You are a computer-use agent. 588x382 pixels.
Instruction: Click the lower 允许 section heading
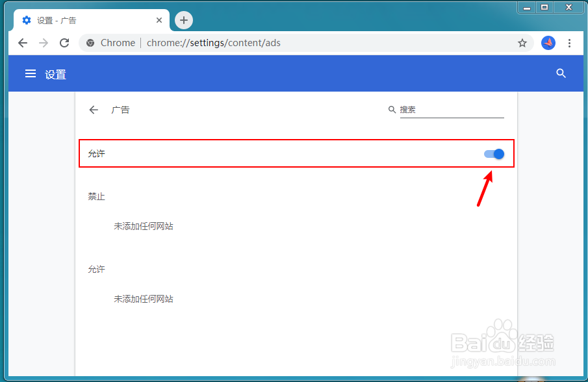pos(96,269)
